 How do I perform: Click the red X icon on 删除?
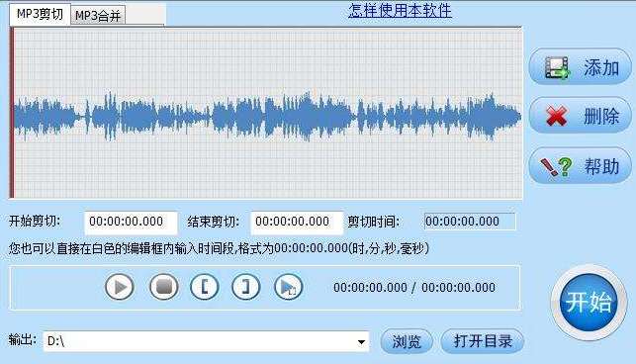pyautogui.click(x=557, y=116)
